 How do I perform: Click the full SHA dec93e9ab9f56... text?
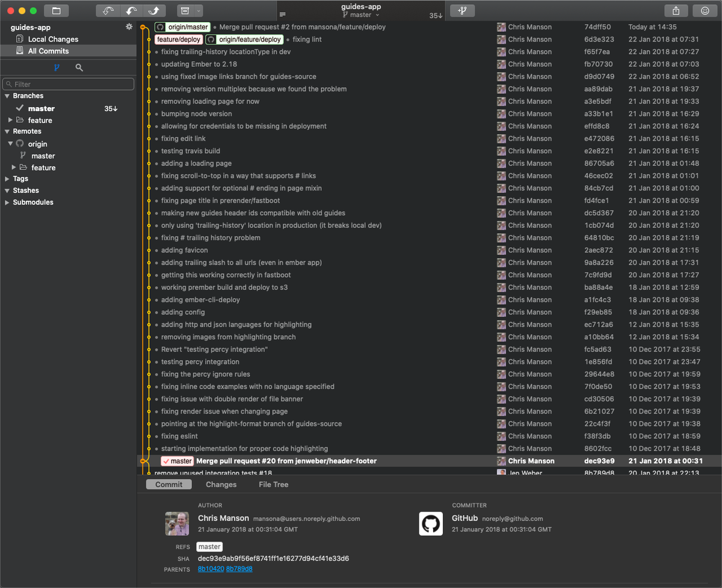273,559
